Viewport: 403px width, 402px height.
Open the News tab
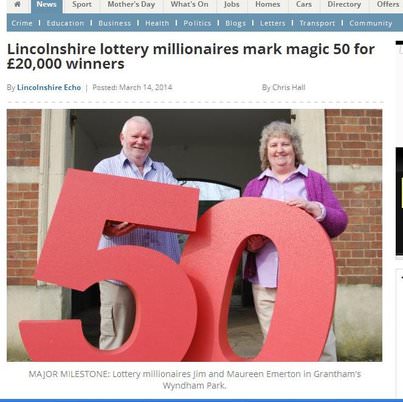point(46,5)
